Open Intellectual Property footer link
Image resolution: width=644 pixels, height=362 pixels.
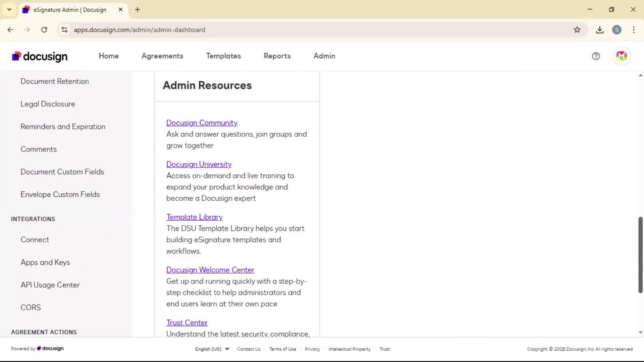[350, 349]
